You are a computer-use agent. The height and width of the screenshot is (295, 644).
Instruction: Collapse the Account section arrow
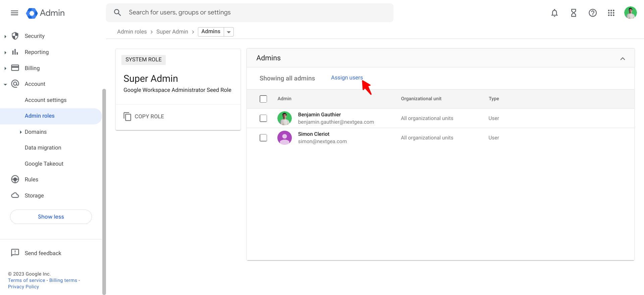5,84
